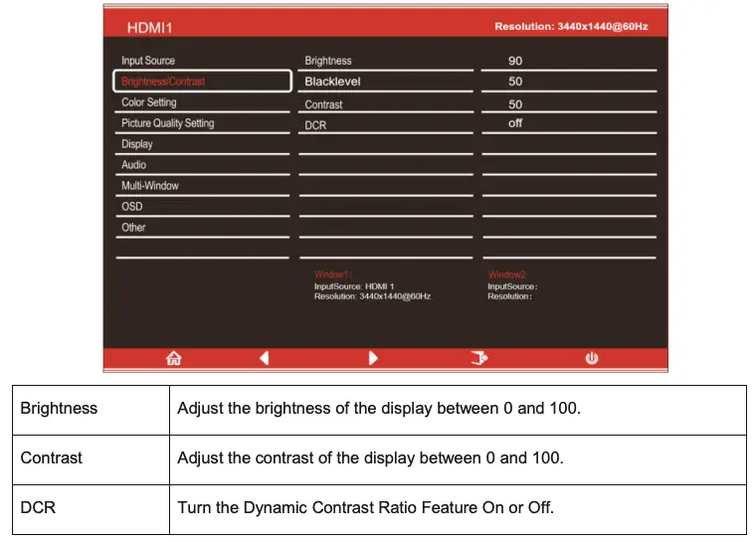Click the HDMI1 header label
This screenshot has height=542, width=756.
pyautogui.click(x=149, y=28)
